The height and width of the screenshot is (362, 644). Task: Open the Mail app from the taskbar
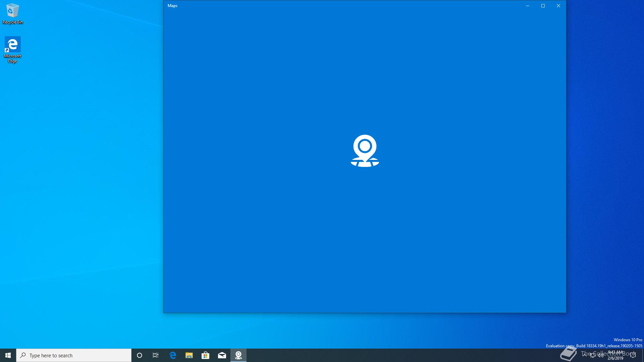(222, 355)
